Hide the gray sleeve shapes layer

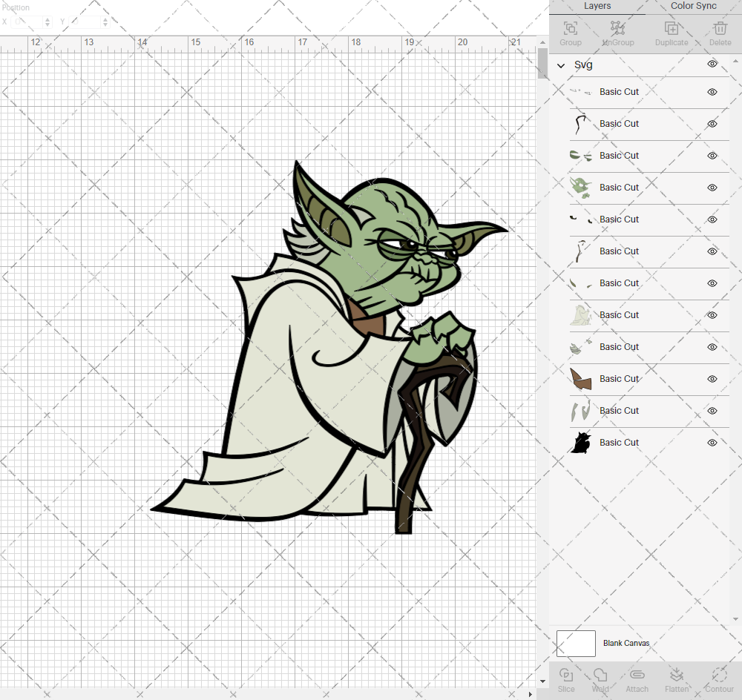[712, 411]
